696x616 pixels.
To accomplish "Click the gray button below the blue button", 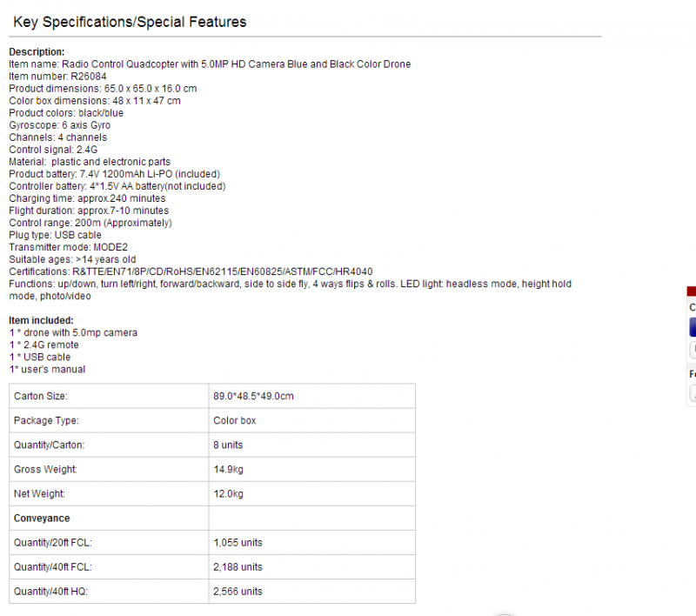I will pos(693,350).
